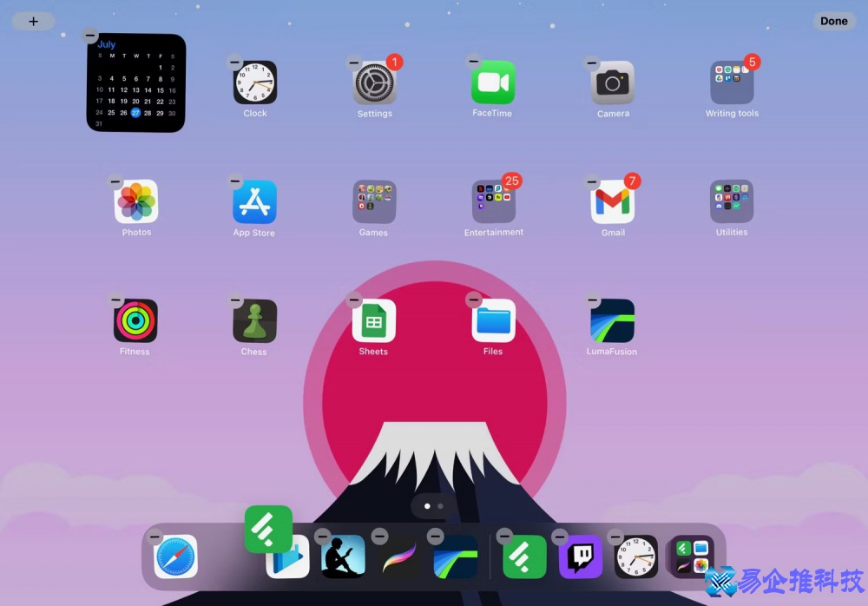The image size is (868, 606).
Task: Open the Utilities folder
Action: coord(731,201)
